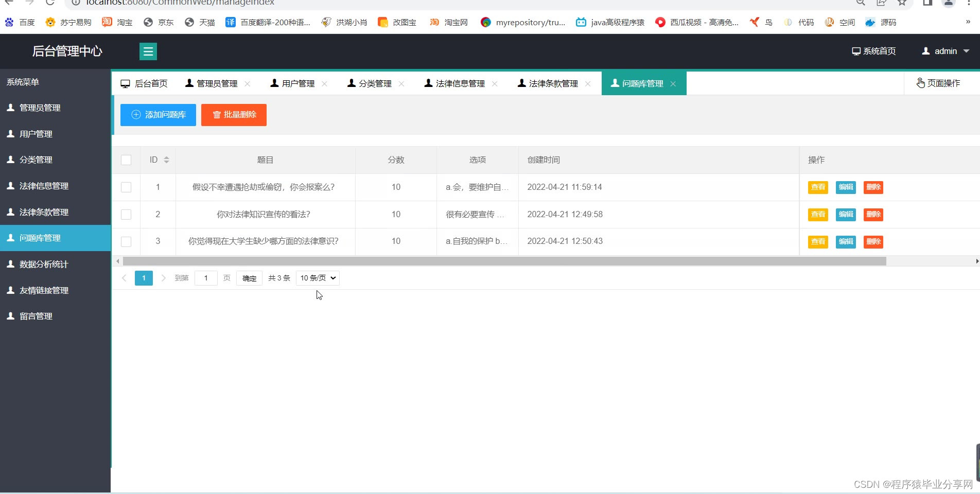
Task: Open the 页面操作 menu
Action: (938, 83)
